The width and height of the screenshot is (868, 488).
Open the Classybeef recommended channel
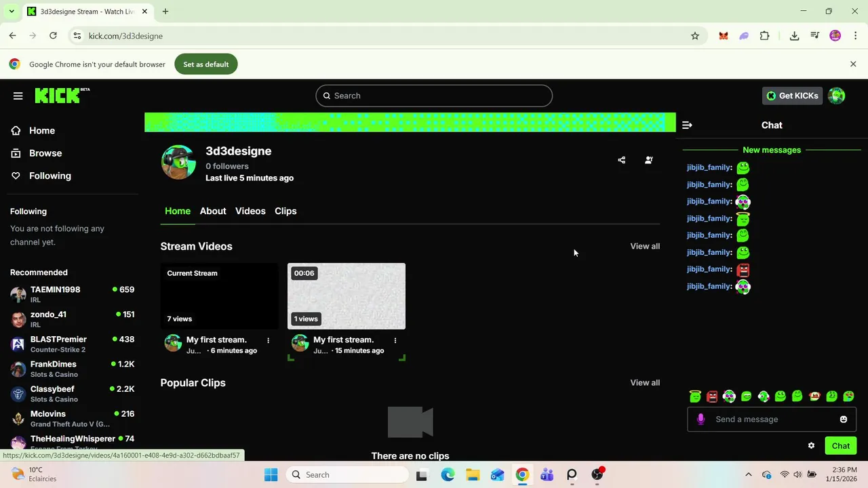(x=72, y=394)
